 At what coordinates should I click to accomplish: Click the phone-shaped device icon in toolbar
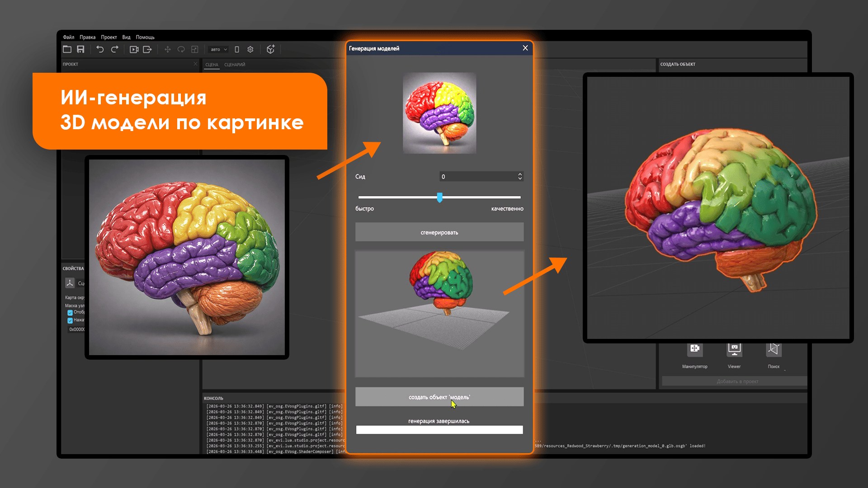[237, 49]
